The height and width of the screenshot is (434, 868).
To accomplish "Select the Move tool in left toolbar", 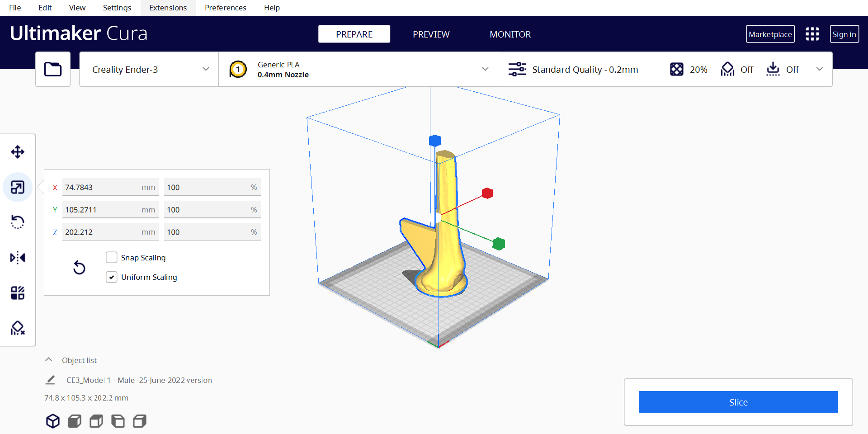I will coord(18,152).
